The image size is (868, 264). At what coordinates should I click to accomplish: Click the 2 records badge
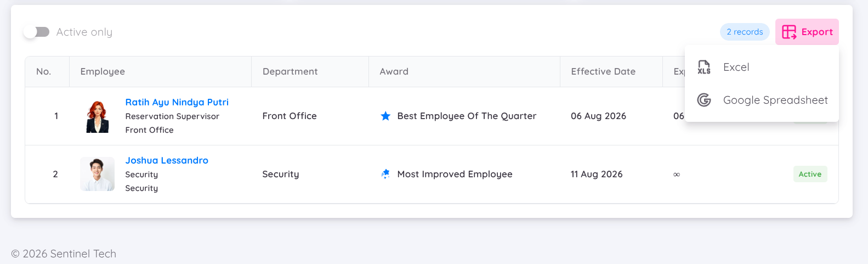pos(745,32)
